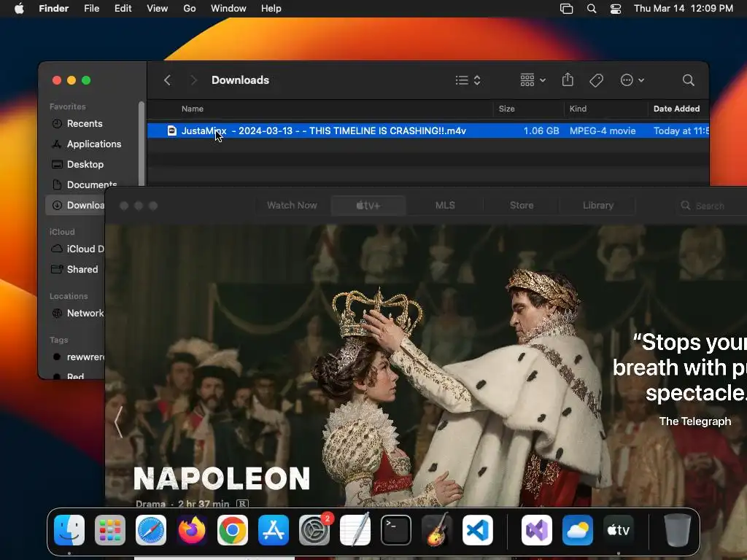Open the Trash in the Dock

(x=678, y=530)
